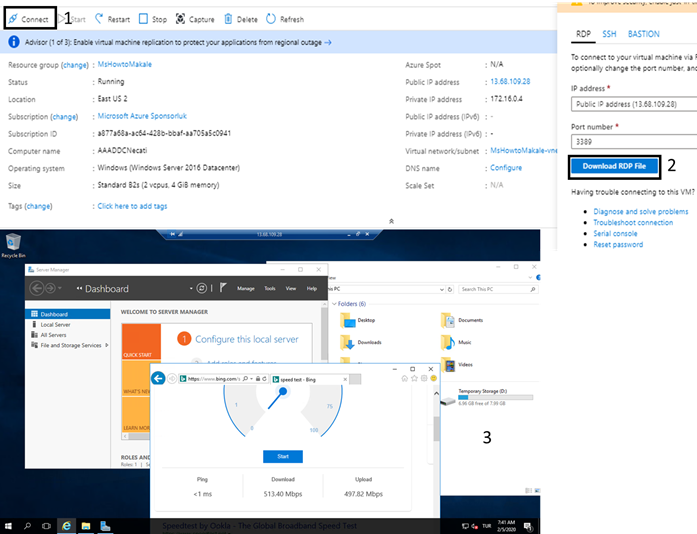Open Internet Explorer home icon
Image resolution: width=697 pixels, height=534 pixels.
(x=405, y=378)
